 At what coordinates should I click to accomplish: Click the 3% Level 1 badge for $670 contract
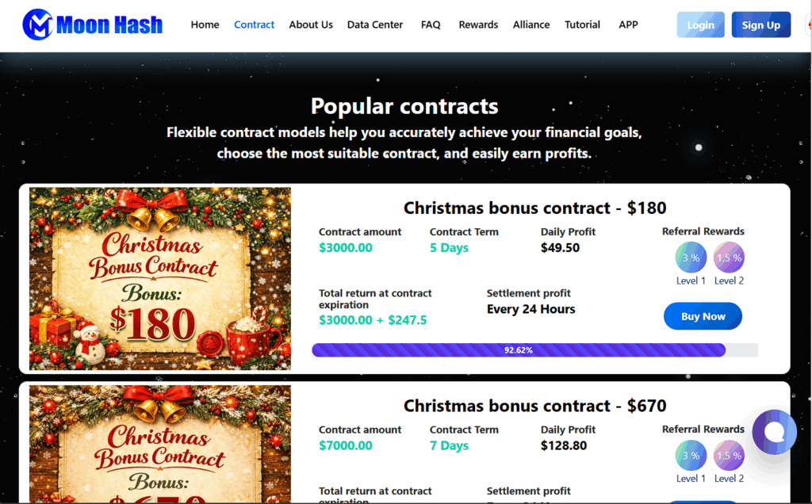click(x=691, y=456)
